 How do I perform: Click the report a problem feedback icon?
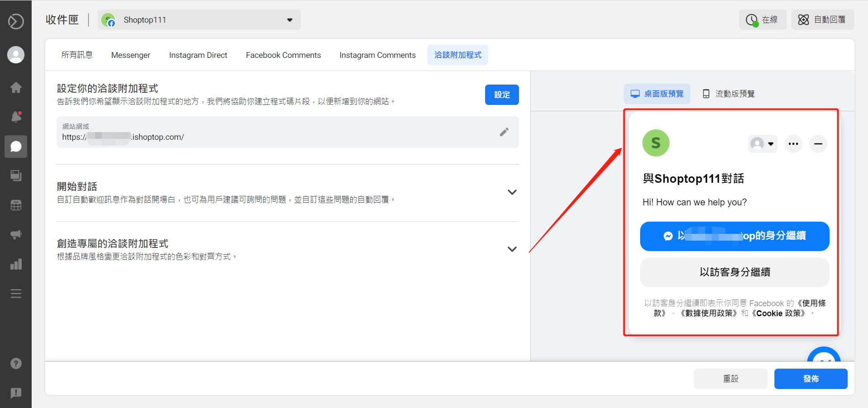(x=16, y=393)
